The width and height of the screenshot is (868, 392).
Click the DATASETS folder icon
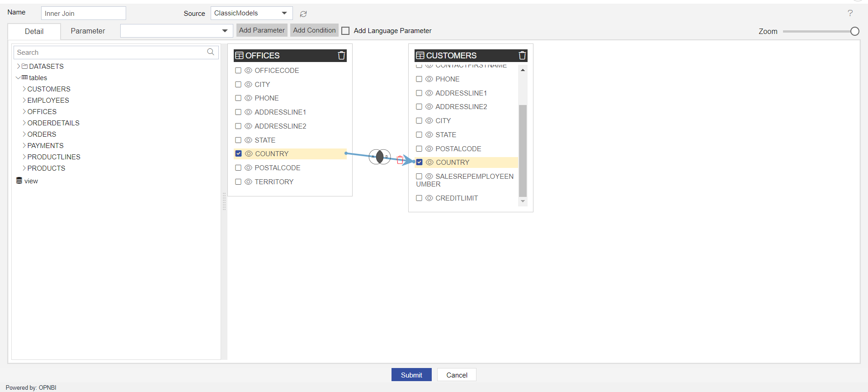click(25, 66)
